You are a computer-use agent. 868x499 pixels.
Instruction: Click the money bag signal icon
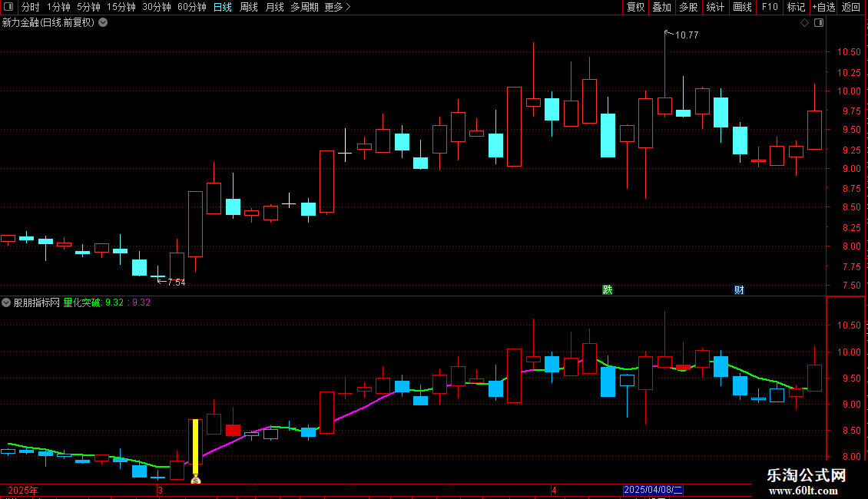pos(195,480)
